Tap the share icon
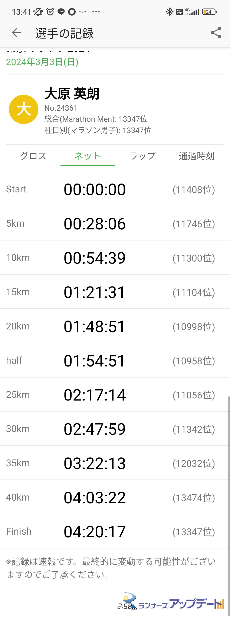 pos(216,33)
